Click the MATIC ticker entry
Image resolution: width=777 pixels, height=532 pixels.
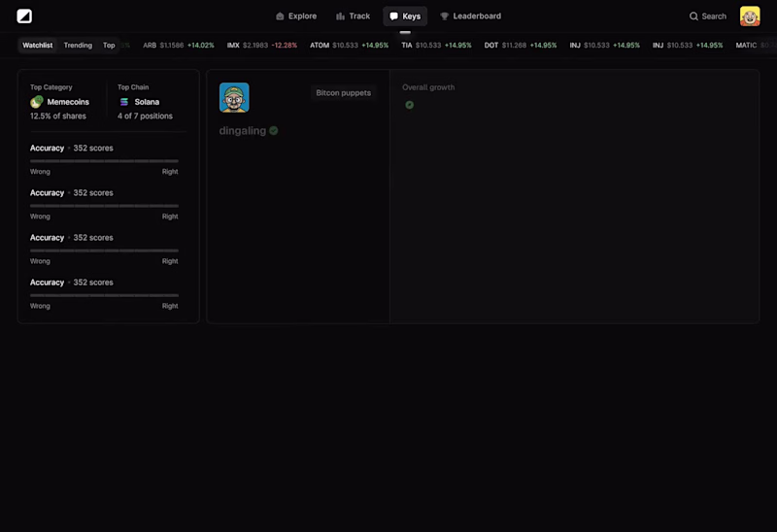[x=756, y=45]
